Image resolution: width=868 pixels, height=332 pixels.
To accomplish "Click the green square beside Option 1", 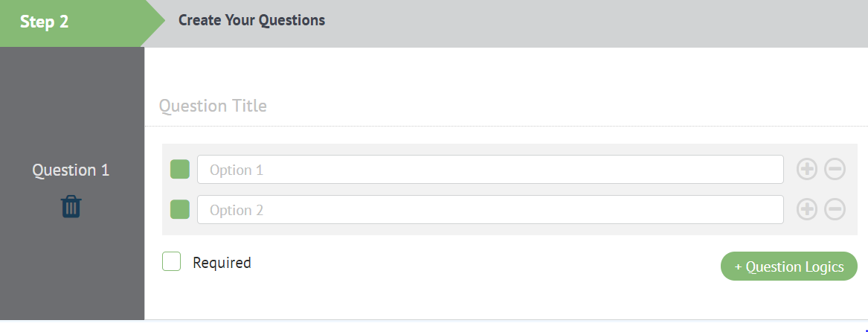I will (x=180, y=170).
